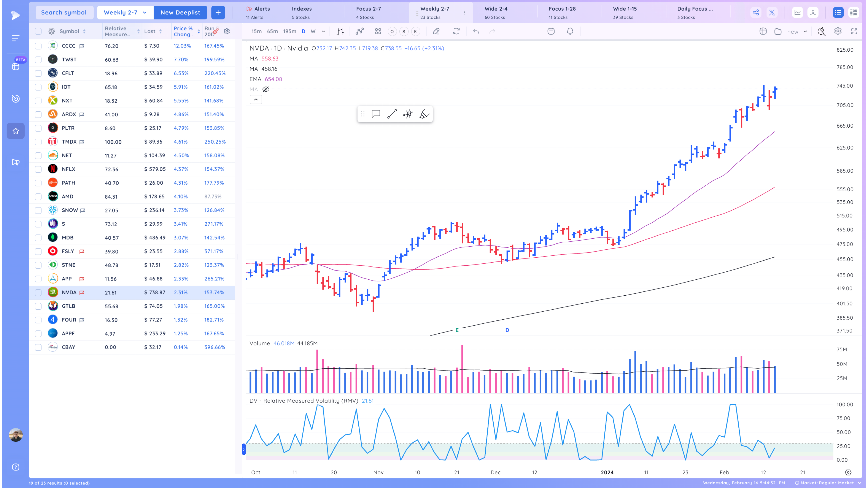Open the Weekly 2-7 list dropdown
The width and height of the screenshot is (868, 488).
click(x=125, y=13)
